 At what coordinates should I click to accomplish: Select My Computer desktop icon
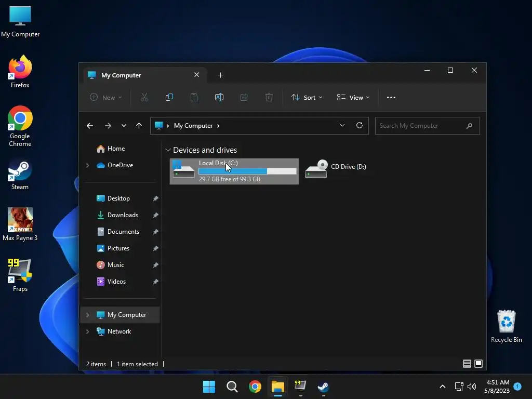point(20,22)
